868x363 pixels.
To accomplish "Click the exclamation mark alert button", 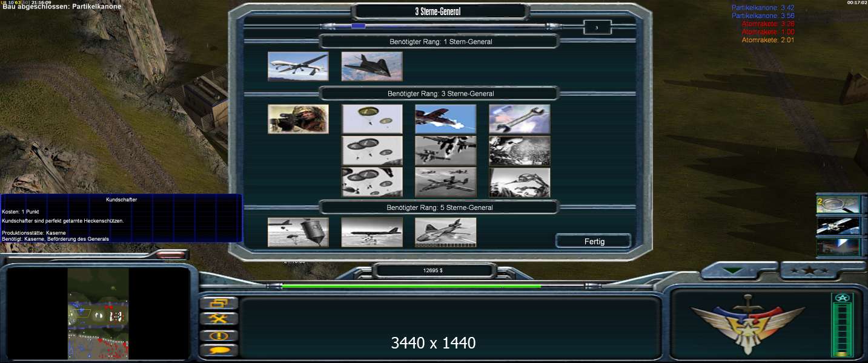I will [219, 335].
